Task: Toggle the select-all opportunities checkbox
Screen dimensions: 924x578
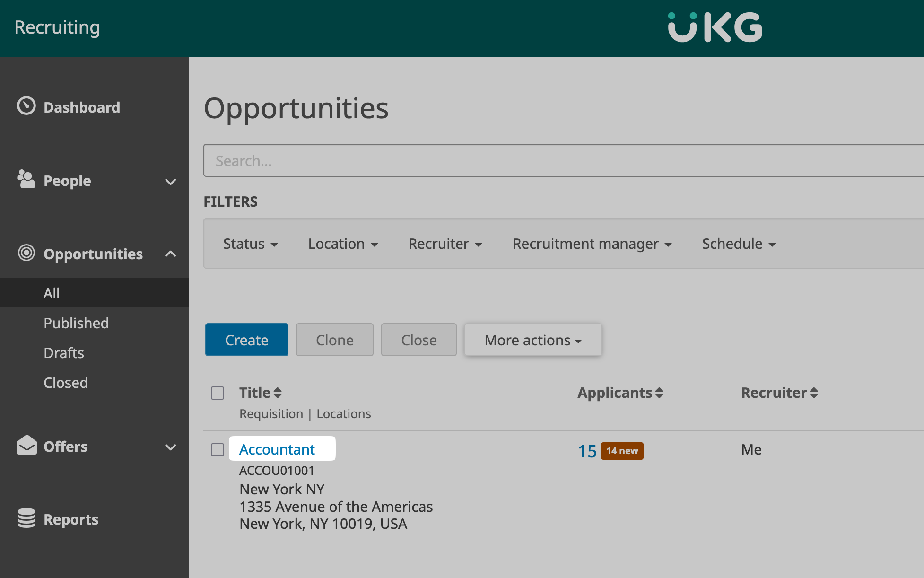Action: coord(218,393)
